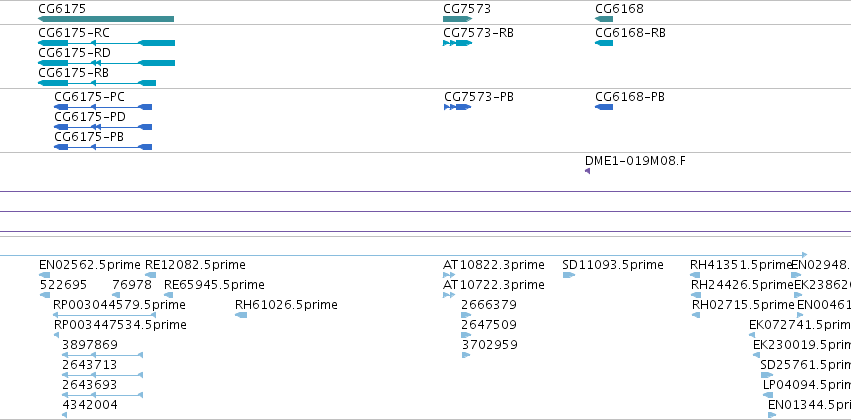
Task: Click the purple DME1-019M08.F arrow glyph
Action: tap(587, 171)
